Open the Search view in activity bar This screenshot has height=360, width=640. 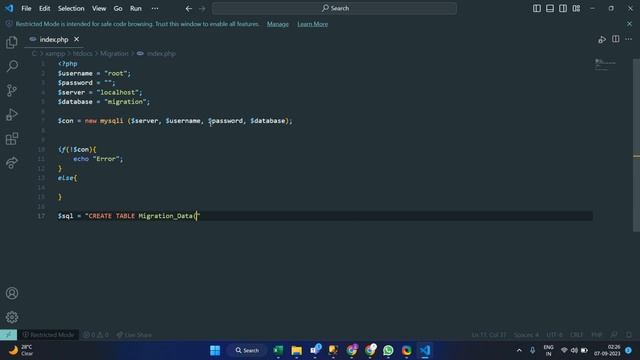pyautogui.click(x=12, y=66)
